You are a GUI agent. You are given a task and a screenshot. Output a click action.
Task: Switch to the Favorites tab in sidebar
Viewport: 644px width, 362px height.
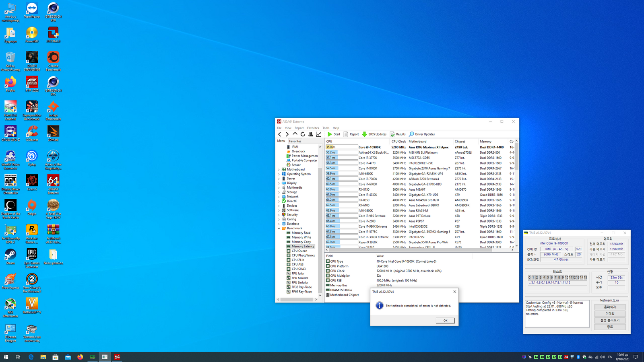(295, 141)
